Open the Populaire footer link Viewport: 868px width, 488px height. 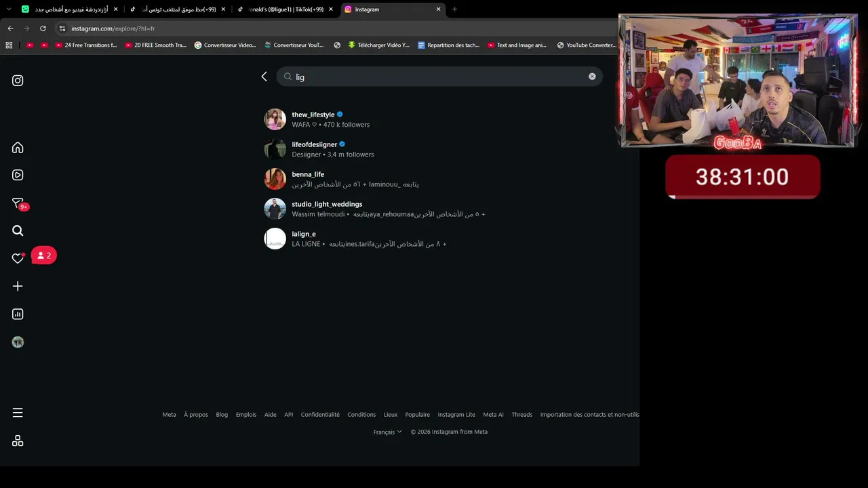418,415
